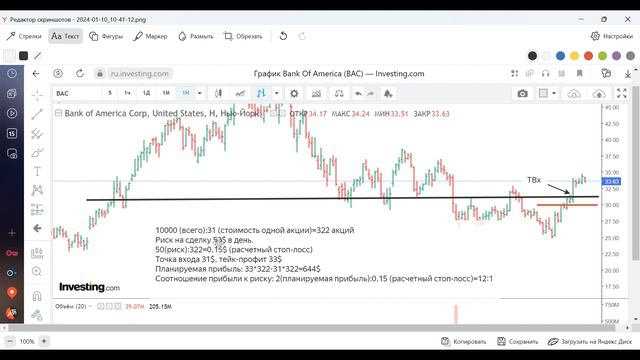The width and height of the screenshot is (640, 360).
Task: Click the chart undo arrow
Action: coord(358,93)
